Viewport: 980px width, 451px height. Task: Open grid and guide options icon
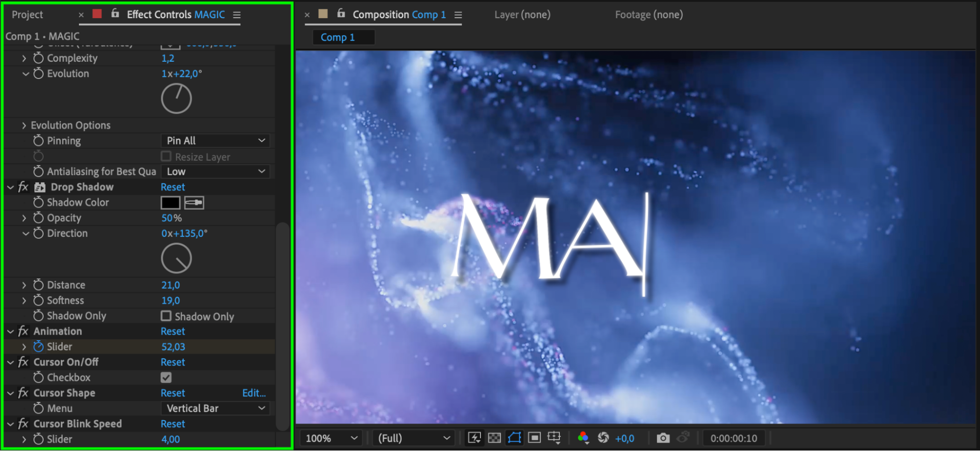coord(554,438)
